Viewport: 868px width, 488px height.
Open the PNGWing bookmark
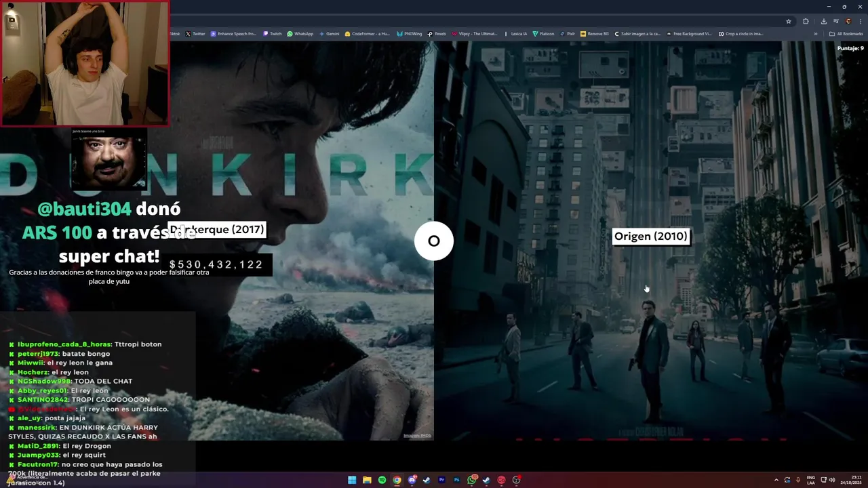click(x=409, y=34)
